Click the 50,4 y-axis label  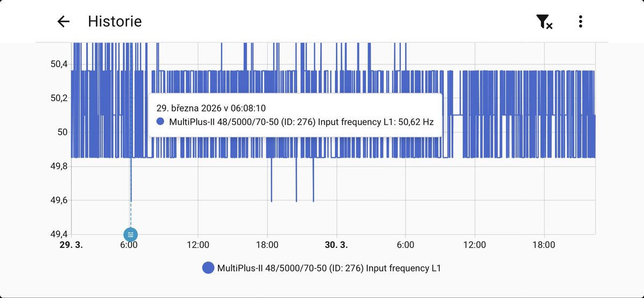pos(58,64)
